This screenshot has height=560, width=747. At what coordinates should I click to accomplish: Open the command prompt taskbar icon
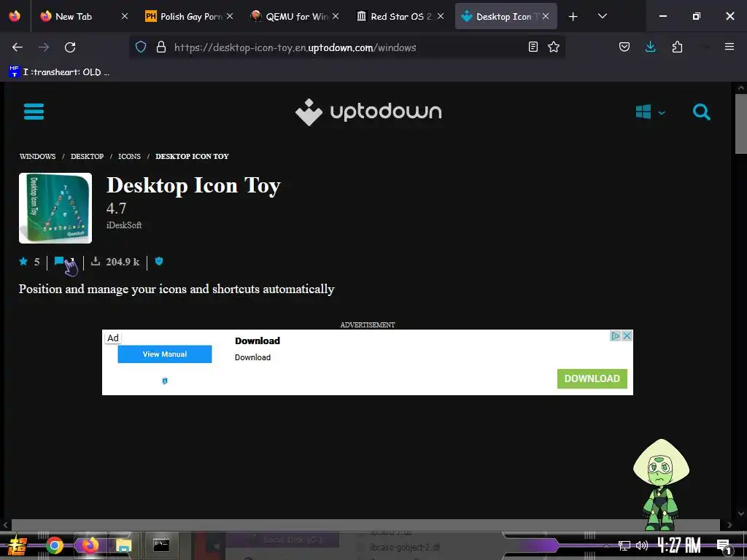(x=161, y=545)
